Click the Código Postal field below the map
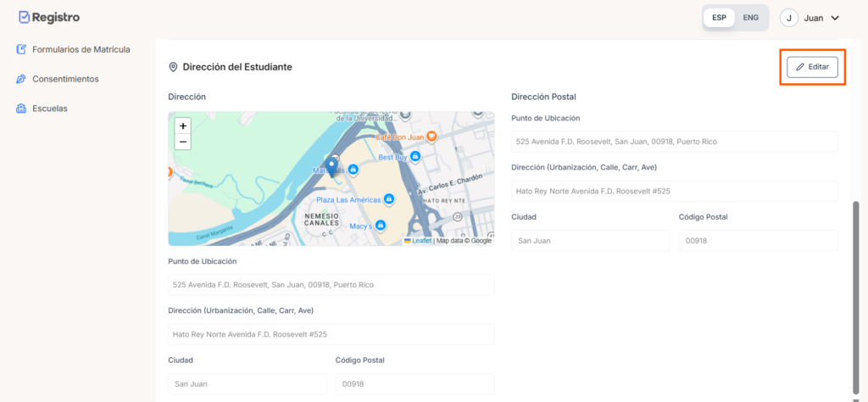Screen dimensions: 868x402 [x=415, y=384]
